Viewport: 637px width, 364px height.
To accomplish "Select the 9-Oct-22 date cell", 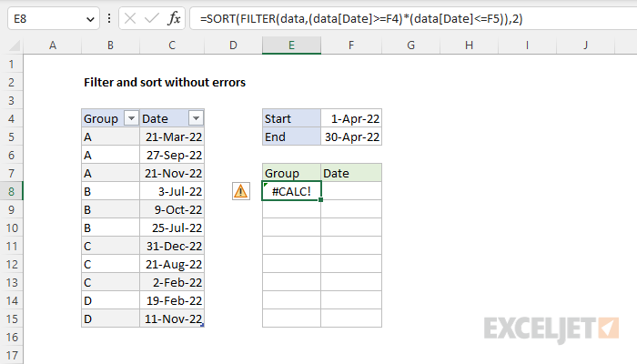I will [x=172, y=209].
